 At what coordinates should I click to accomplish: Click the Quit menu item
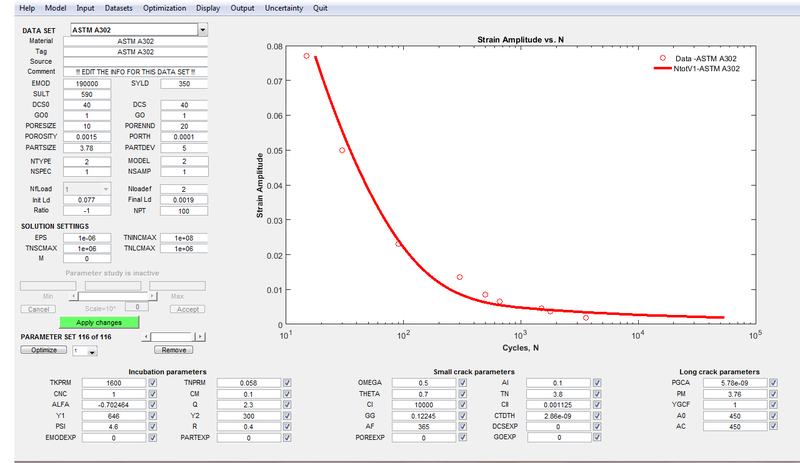[320, 8]
